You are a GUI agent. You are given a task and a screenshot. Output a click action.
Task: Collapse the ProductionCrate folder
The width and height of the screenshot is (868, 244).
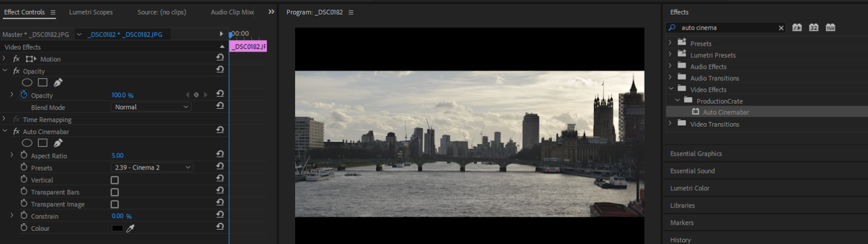677,101
